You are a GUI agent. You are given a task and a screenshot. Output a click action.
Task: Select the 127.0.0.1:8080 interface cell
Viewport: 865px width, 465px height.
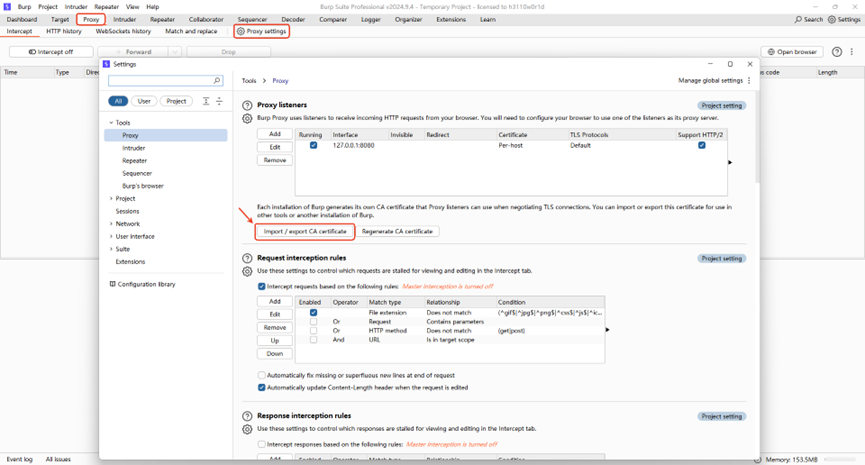click(x=354, y=146)
